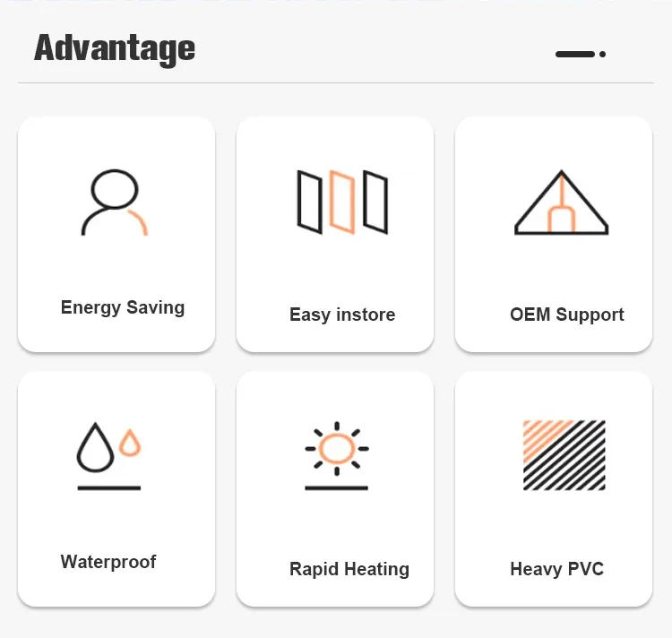Screen dimensions: 672x638
Task: Click the OEM Support tent icon
Action: (562, 203)
